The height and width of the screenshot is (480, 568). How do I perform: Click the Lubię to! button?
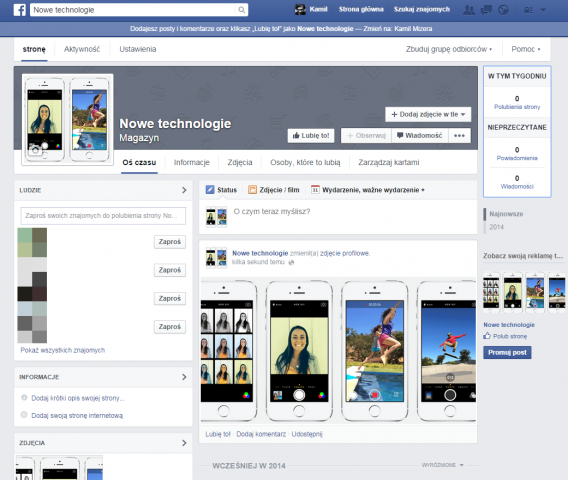point(311,135)
